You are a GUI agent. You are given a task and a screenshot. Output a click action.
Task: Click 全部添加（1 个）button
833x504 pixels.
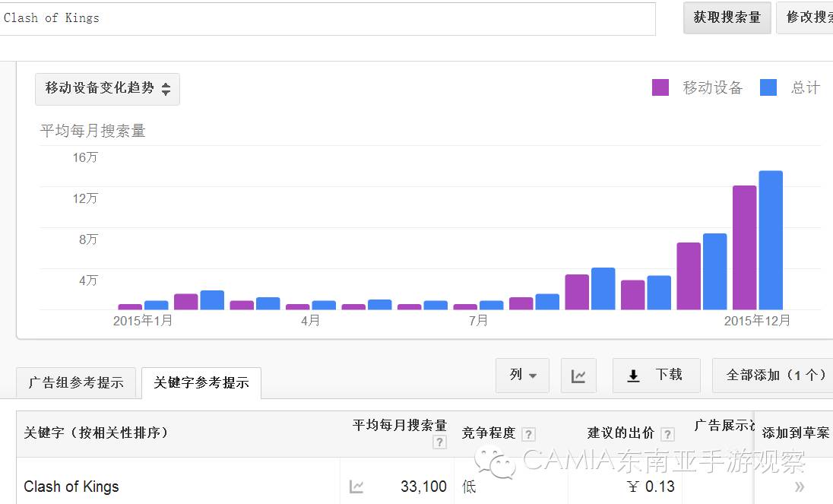click(773, 376)
